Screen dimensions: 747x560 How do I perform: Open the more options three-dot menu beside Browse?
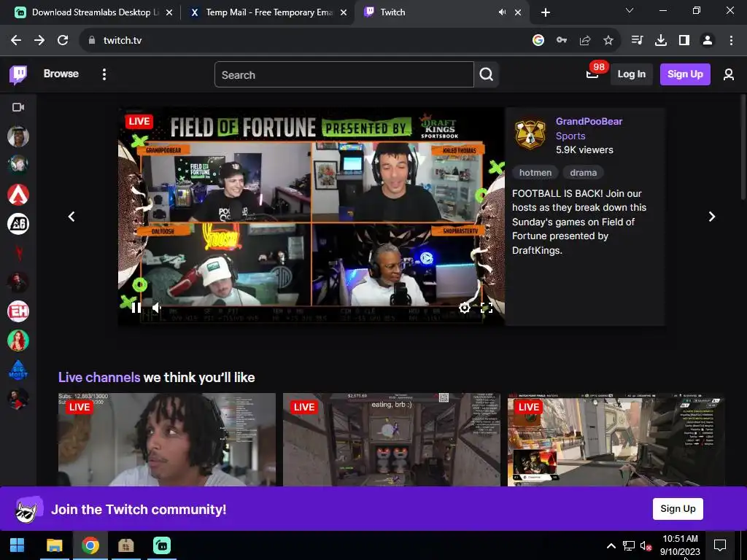pyautogui.click(x=104, y=74)
